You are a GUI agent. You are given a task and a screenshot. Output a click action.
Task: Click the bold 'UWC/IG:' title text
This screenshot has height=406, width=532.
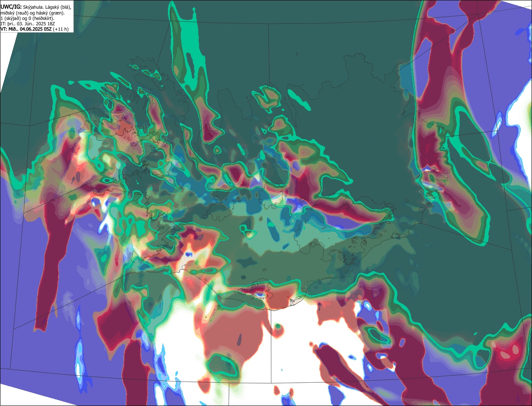point(11,7)
